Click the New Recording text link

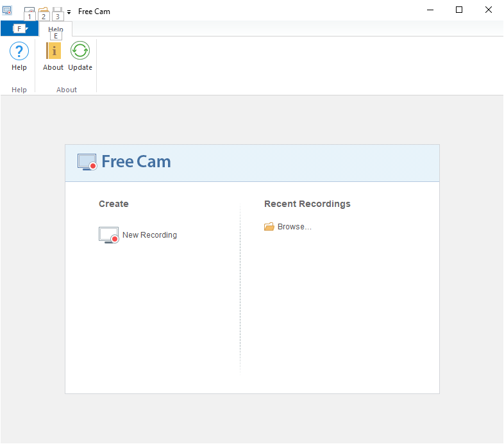click(x=149, y=235)
